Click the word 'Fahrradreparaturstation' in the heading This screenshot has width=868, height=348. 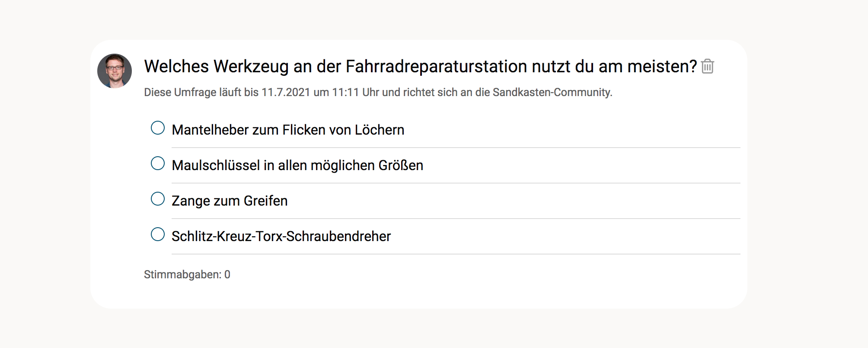click(x=436, y=67)
